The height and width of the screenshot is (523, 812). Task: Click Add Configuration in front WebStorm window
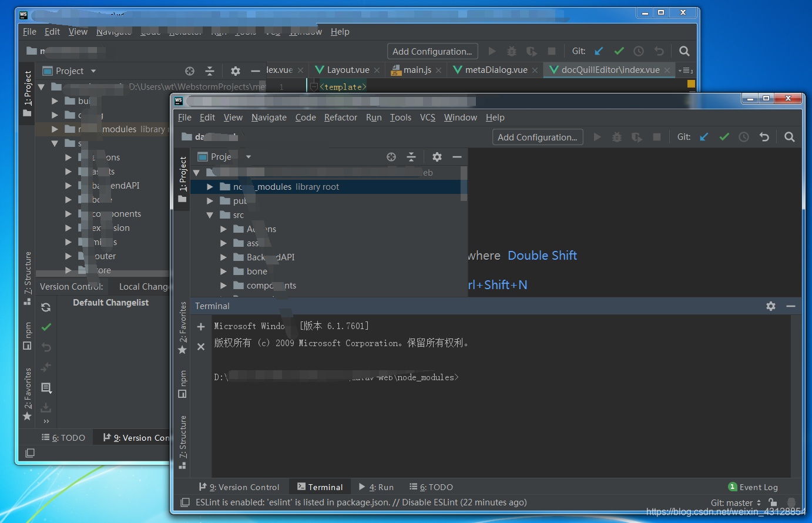coord(538,137)
